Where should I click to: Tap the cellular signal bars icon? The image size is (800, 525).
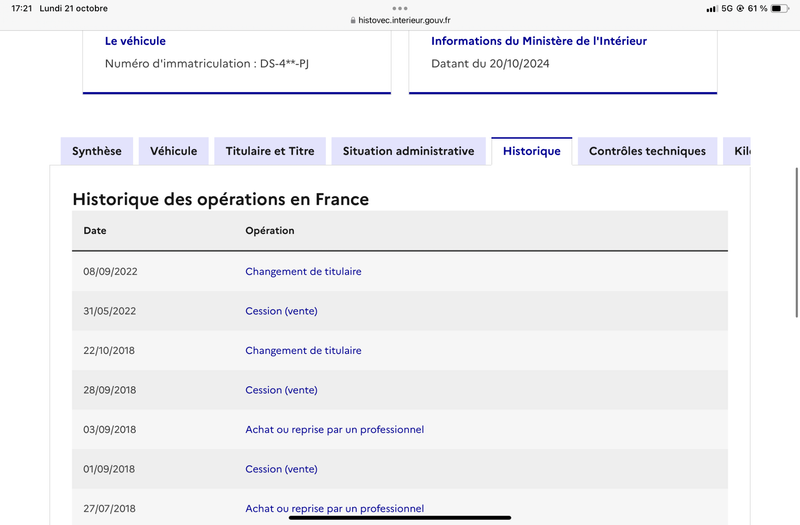point(711,9)
